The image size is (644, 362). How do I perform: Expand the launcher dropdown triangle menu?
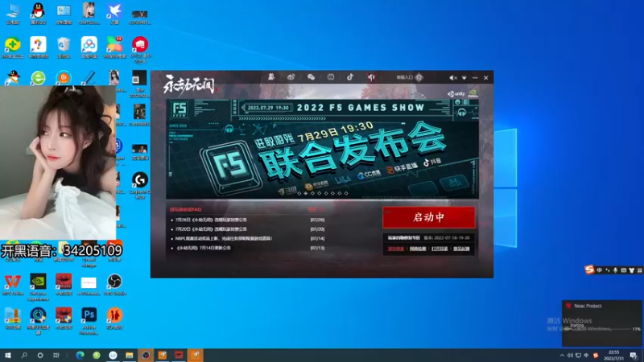coord(464,77)
